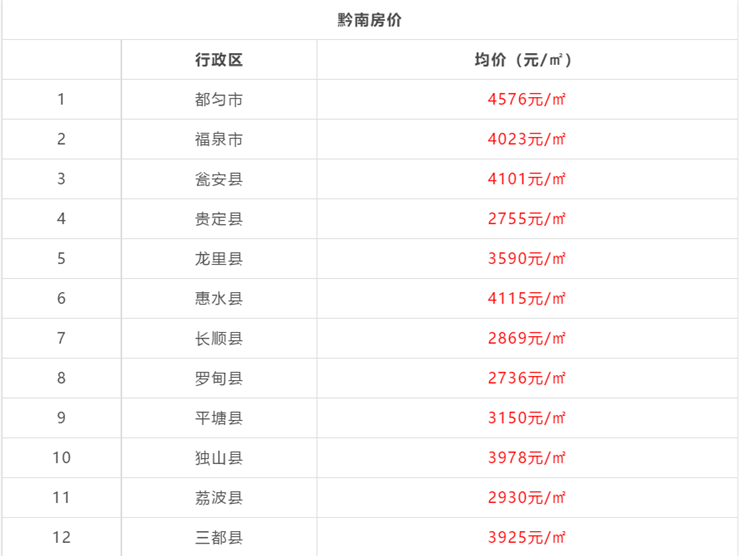The height and width of the screenshot is (556, 740).
Task: Select the 行政区 column header
Action: [x=219, y=60]
